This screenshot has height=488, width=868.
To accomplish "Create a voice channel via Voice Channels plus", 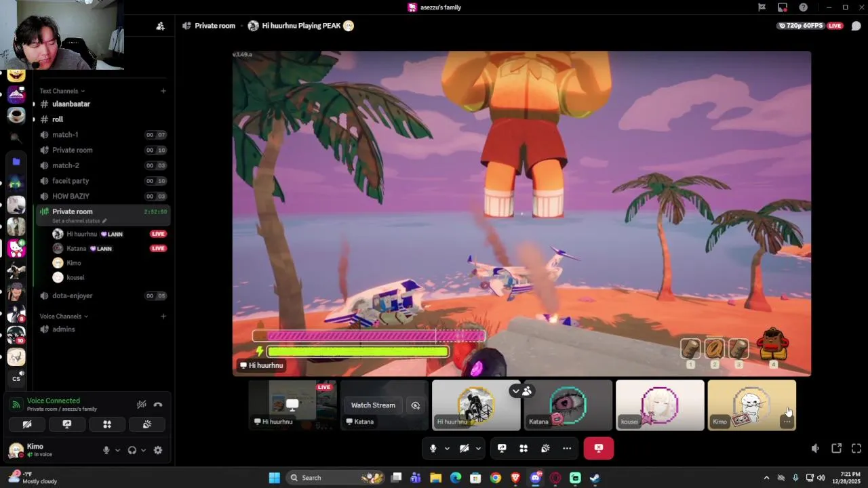I will coord(163,316).
